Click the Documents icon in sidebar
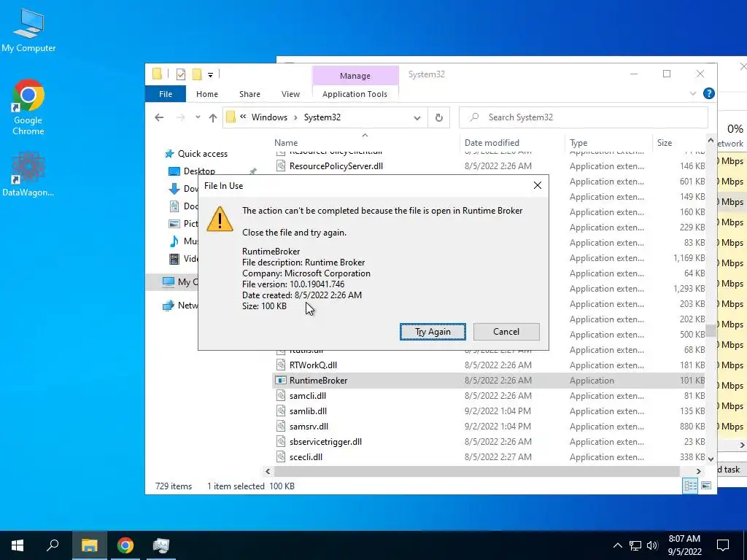Screen dimensions: 747x560 [x=174, y=206]
